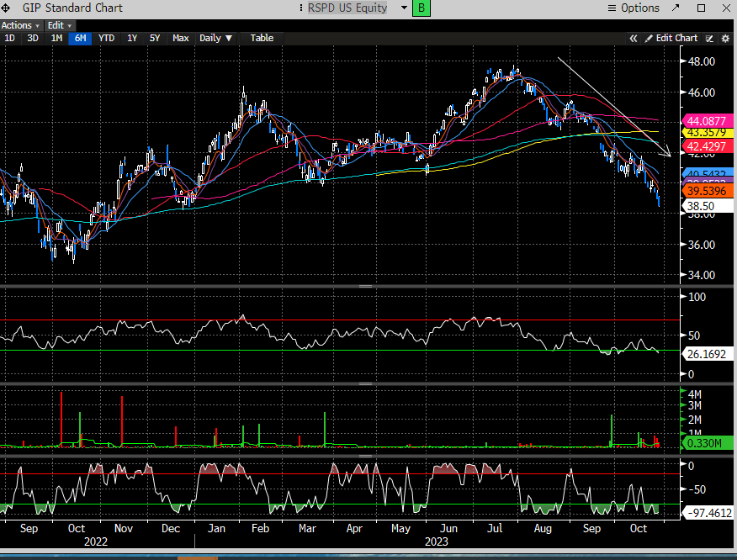Screen dimensions: 737x560
Task: Expand the Daily periodicity dropdown
Action: point(216,38)
